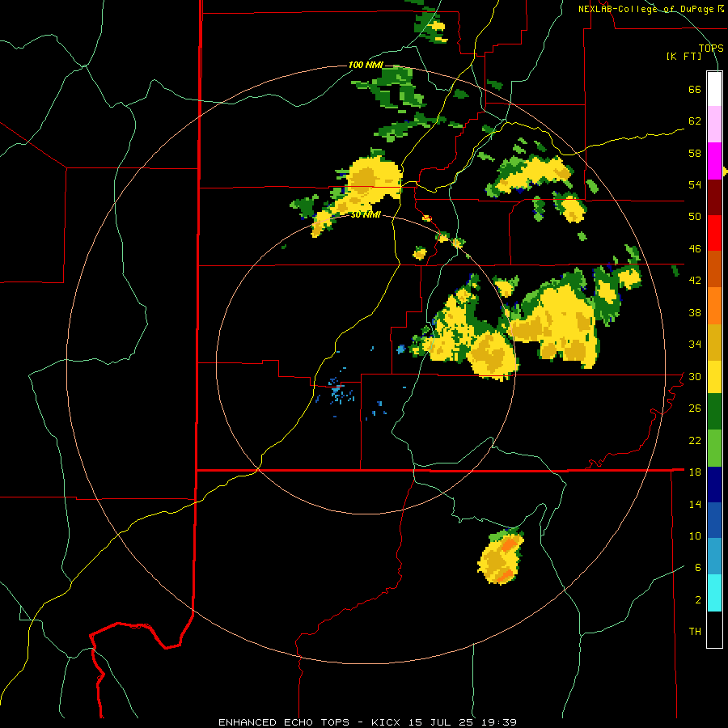Pick the cyan swatch beside 2
The height and width of the screenshot is (728, 728).
pos(714,593)
